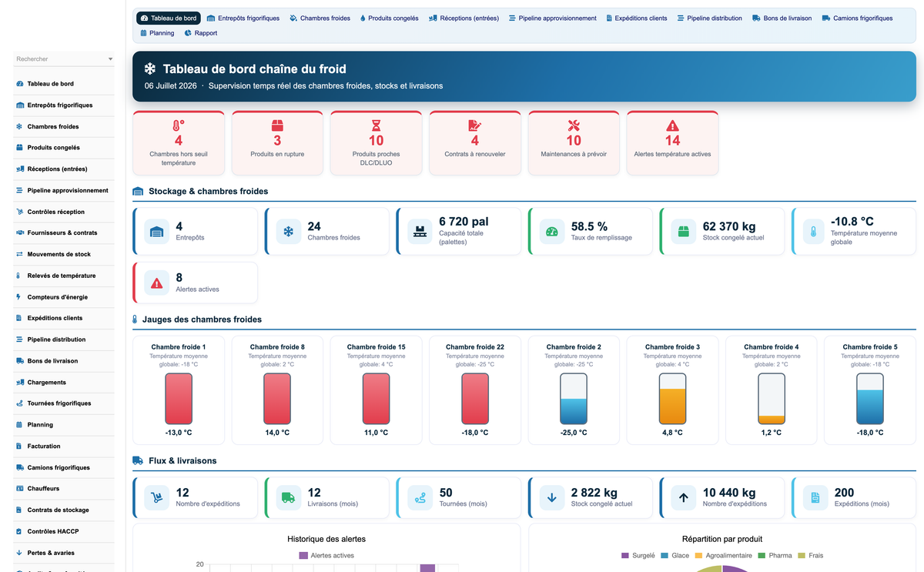Click the -10.8 °C température moyenne card

coord(854,231)
